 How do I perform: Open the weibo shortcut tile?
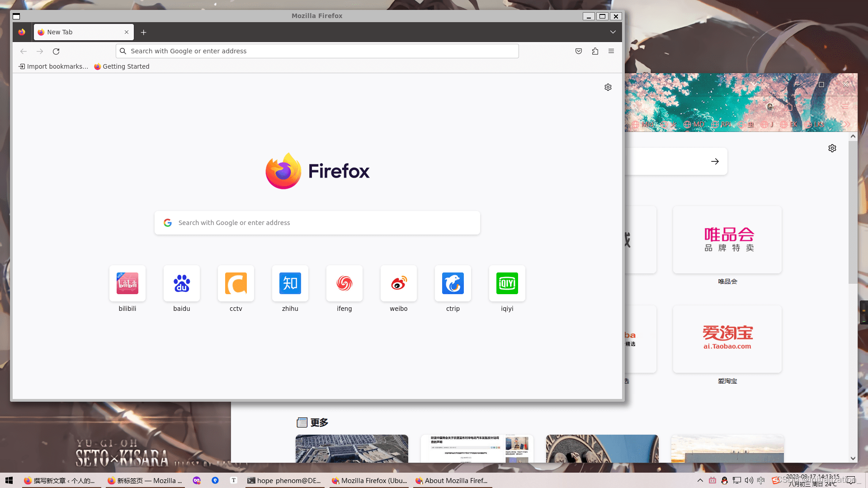coord(399,284)
